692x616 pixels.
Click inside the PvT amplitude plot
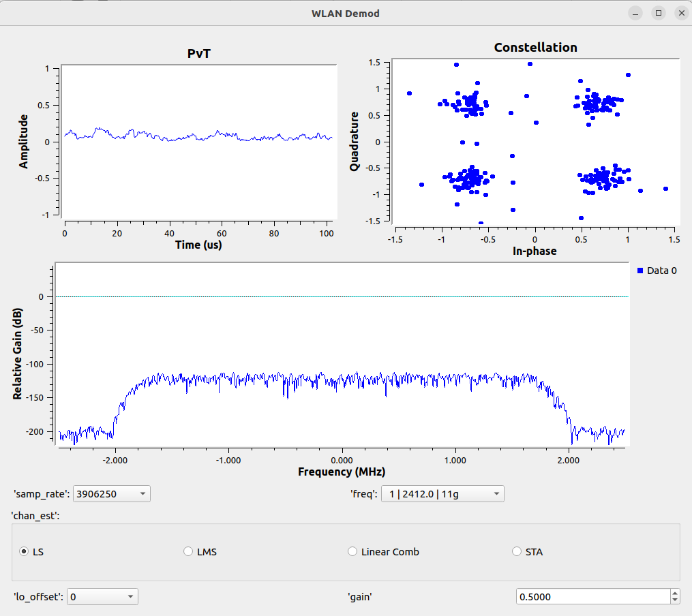coord(199,142)
